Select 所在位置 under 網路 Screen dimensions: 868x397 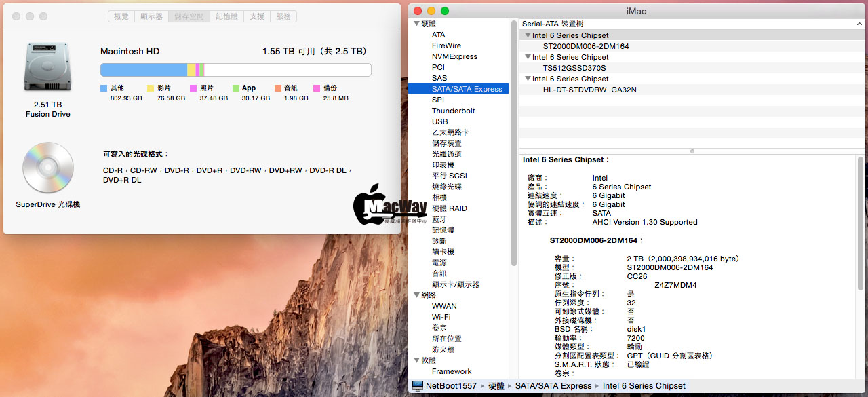click(x=446, y=339)
